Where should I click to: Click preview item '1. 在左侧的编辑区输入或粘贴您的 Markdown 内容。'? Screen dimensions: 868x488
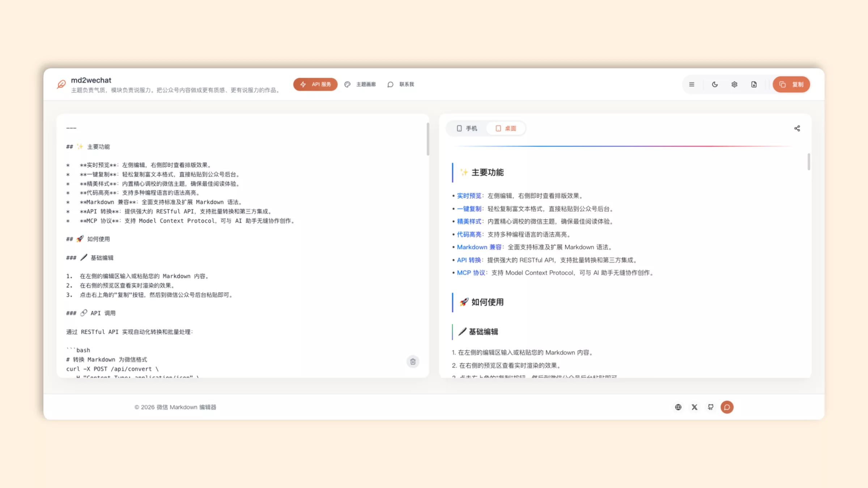pos(522,352)
